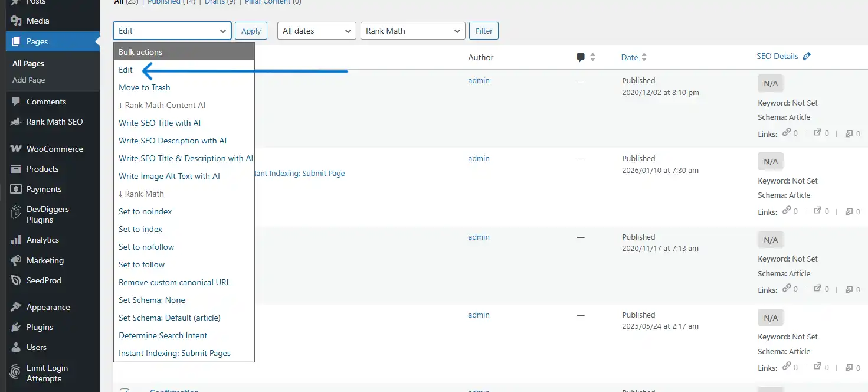Select Write Image Alt Text with AI

pos(184,176)
